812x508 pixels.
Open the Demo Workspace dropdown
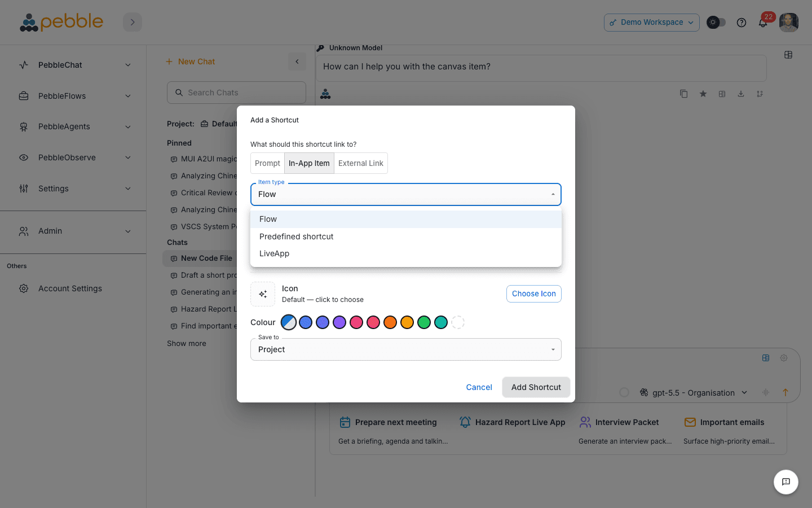[652, 23]
